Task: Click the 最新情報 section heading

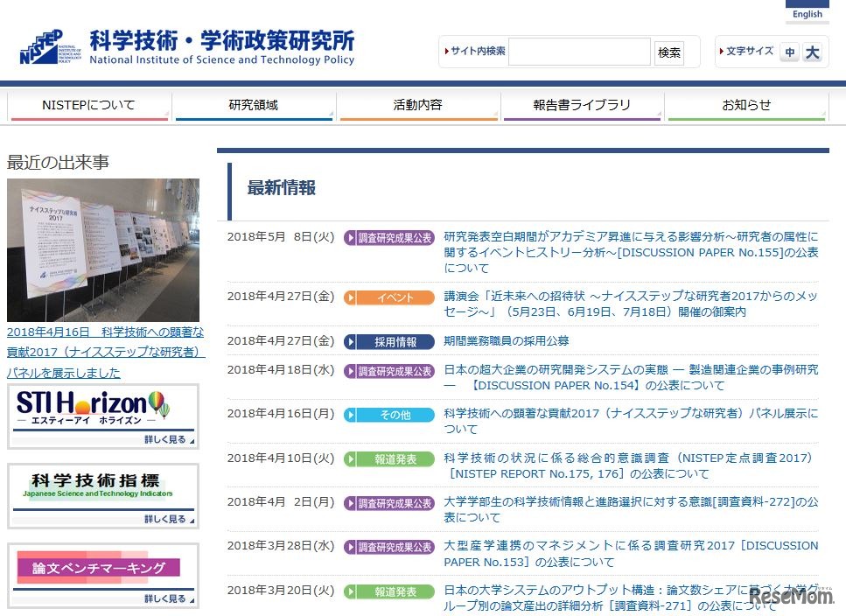Action: point(281,188)
